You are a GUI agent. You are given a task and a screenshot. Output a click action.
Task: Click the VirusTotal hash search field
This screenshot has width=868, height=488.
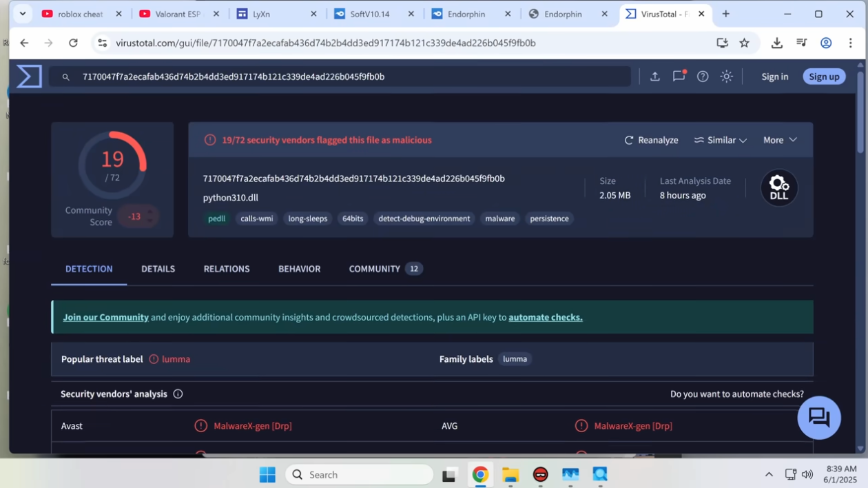coord(340,77)
